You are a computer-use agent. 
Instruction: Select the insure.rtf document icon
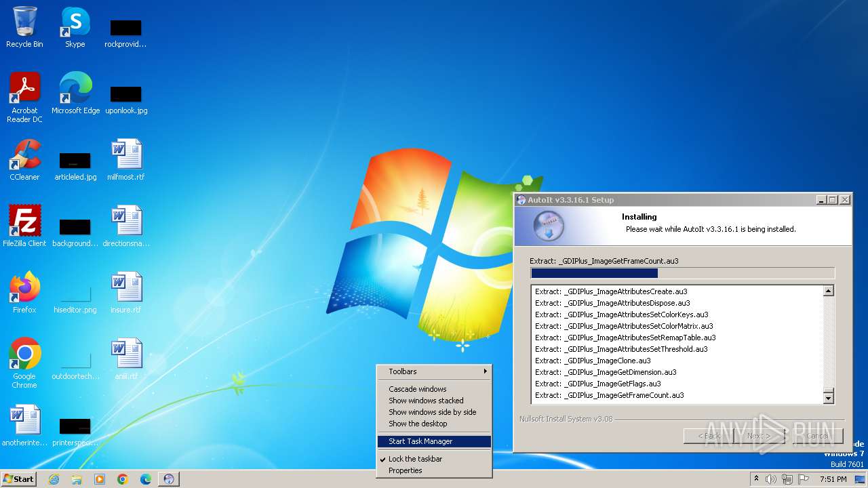(x=126, y=293)
